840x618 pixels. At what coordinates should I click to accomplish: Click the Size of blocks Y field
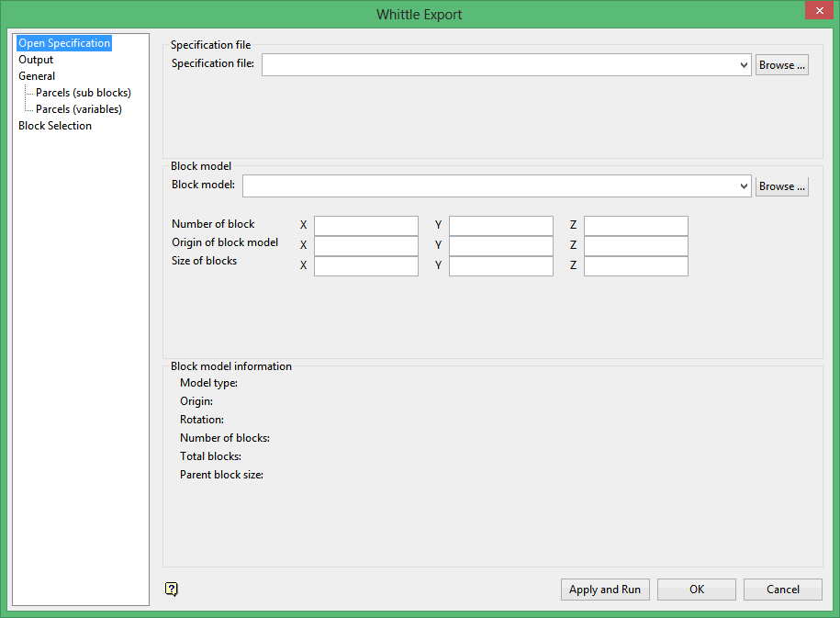pos(501,266)
